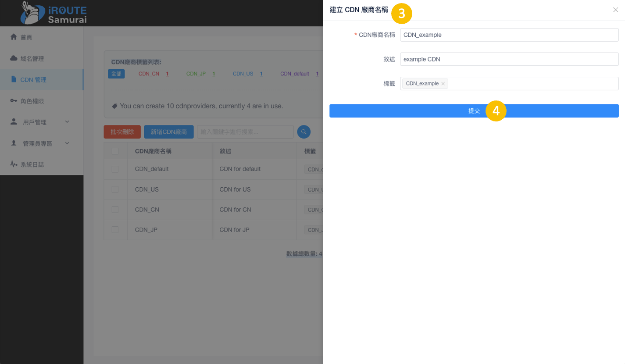Filter by the 全部 tag
This screenshot has height=364, width=625.
(116, 74)
